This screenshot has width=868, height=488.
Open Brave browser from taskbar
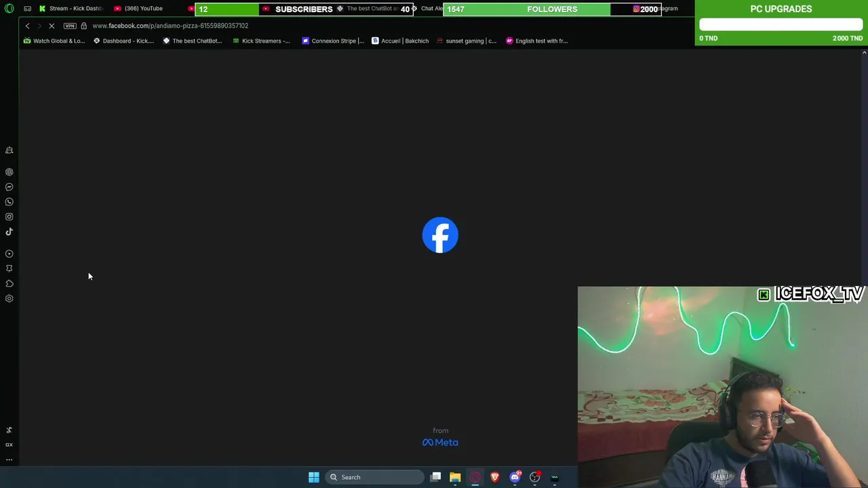click(495, 477)
